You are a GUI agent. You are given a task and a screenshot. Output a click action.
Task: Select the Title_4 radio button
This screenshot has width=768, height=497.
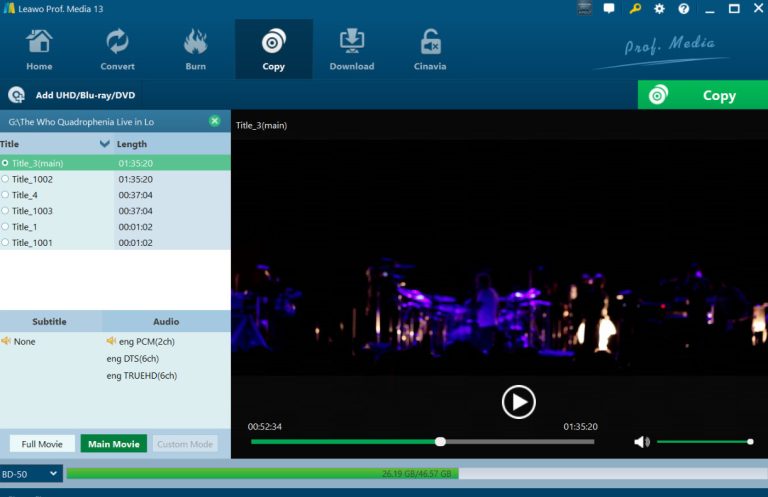(x=5, y=195)
